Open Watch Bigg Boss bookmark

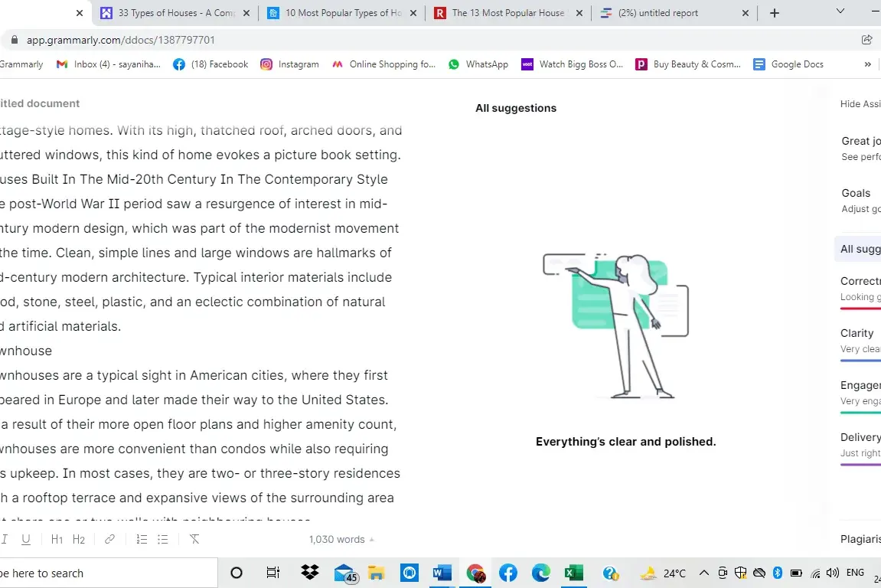point(573,64)
